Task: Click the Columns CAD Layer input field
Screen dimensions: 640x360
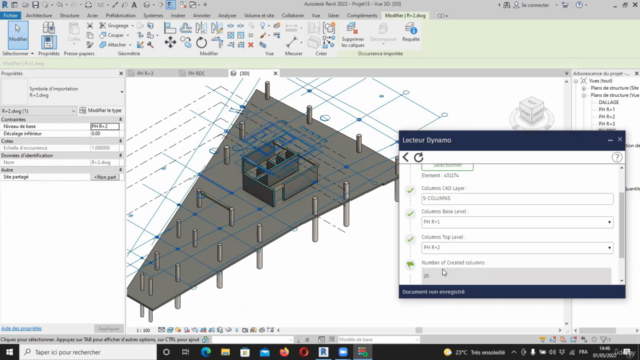Action: (517, 198)
